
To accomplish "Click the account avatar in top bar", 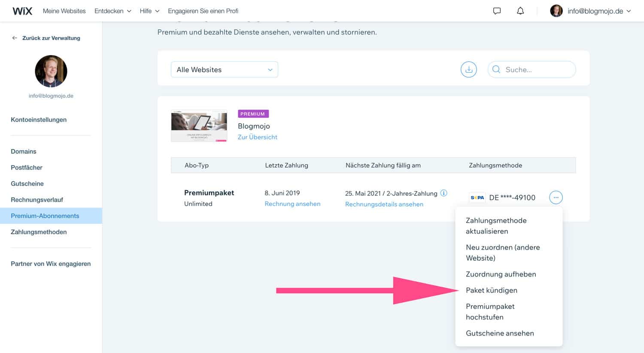I will (556, 11).
